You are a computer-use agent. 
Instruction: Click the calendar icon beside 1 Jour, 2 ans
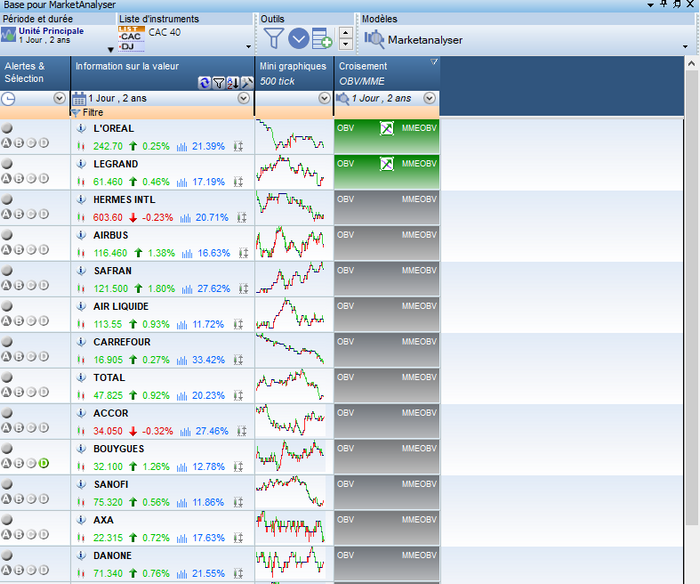(x=79, y=99)
